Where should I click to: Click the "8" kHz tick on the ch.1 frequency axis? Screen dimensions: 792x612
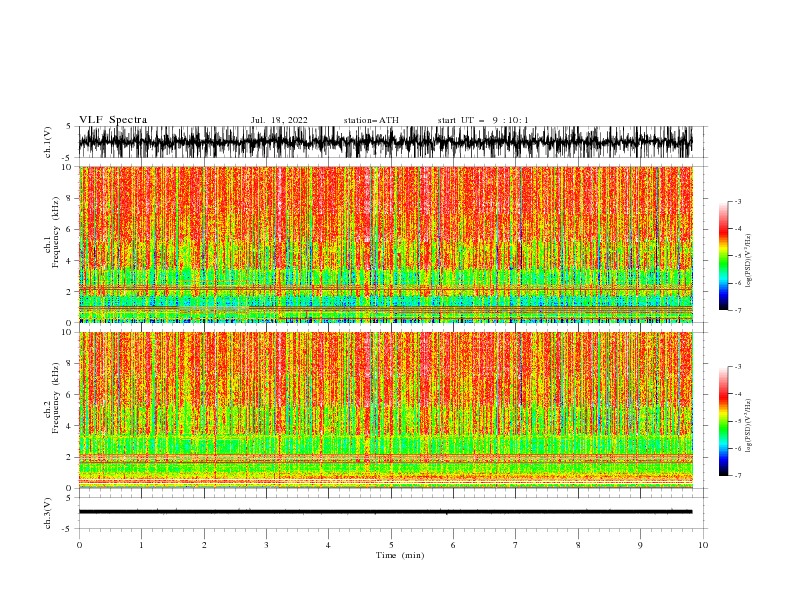pos(70,198)
